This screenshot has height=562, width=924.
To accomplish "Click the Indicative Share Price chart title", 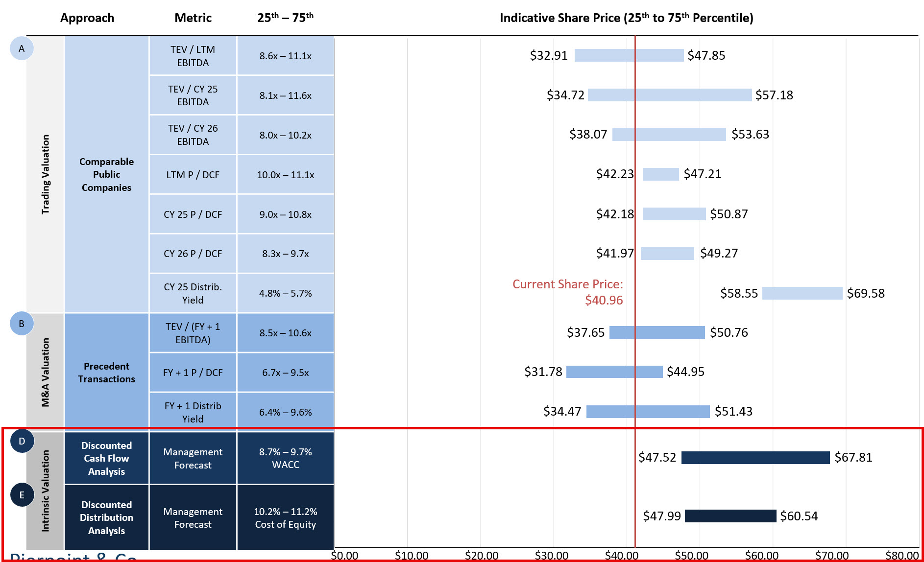I will (627, 18).
